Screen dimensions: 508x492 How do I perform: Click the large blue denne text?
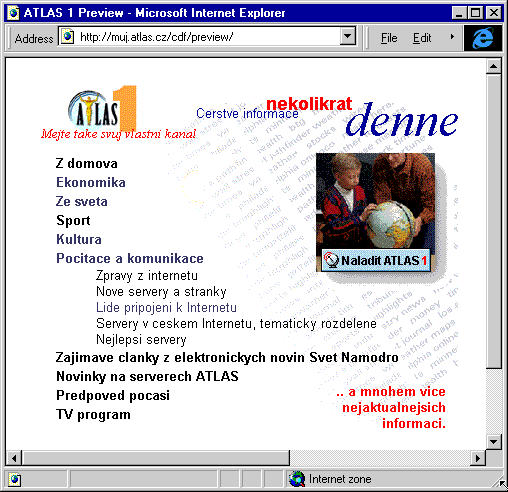pos(402,120)
